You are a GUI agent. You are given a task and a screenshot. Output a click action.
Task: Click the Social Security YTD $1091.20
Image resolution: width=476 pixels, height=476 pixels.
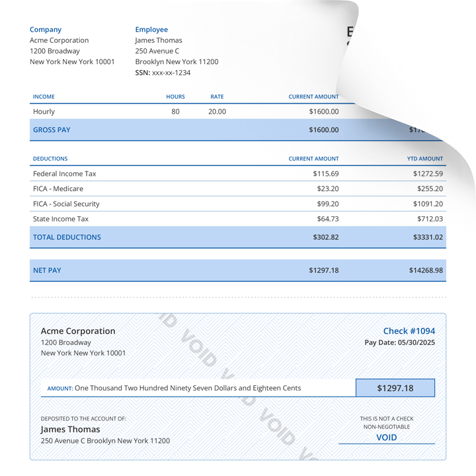click(428, 204)
